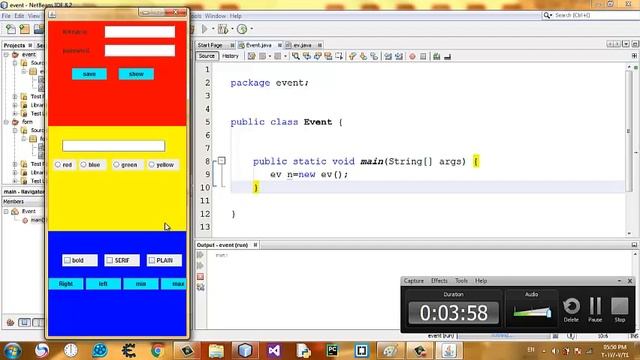Click the text field in the yellow panel
Viewport: 640px width, 360px height.
(113, 146)
